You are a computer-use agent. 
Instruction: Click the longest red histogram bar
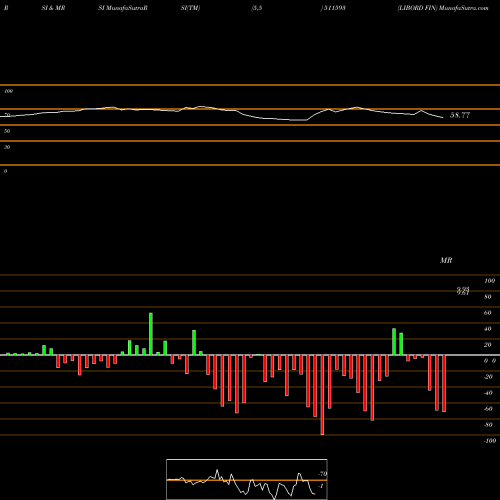[x=322, y=395]
